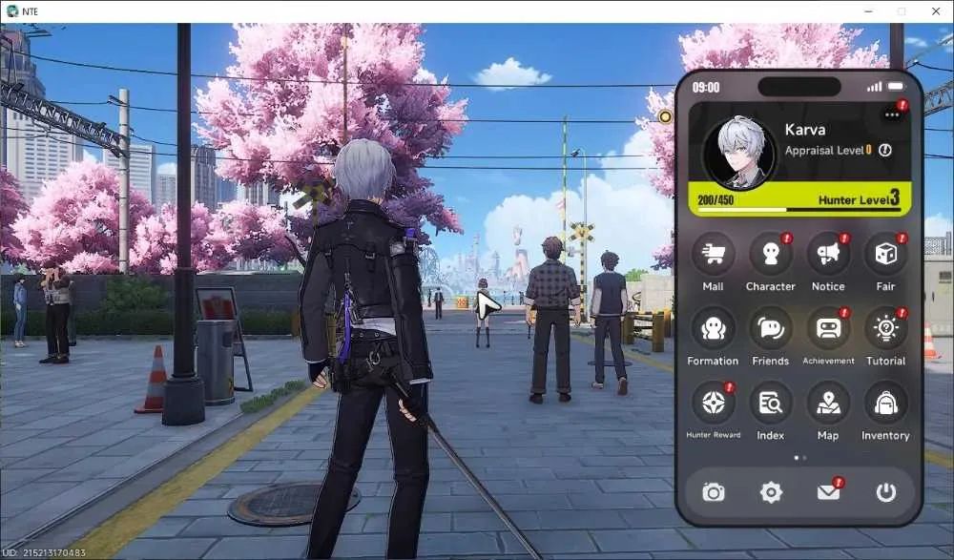Close the NTE game window
Image resolution: width=954 pixels, height=560 pixels.
coord(936,11)
